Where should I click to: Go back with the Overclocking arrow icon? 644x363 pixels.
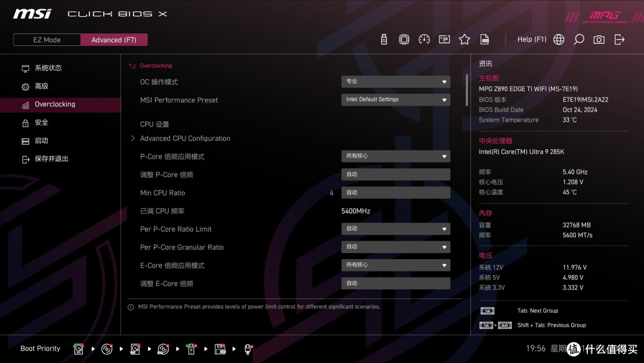pos(132,65)
